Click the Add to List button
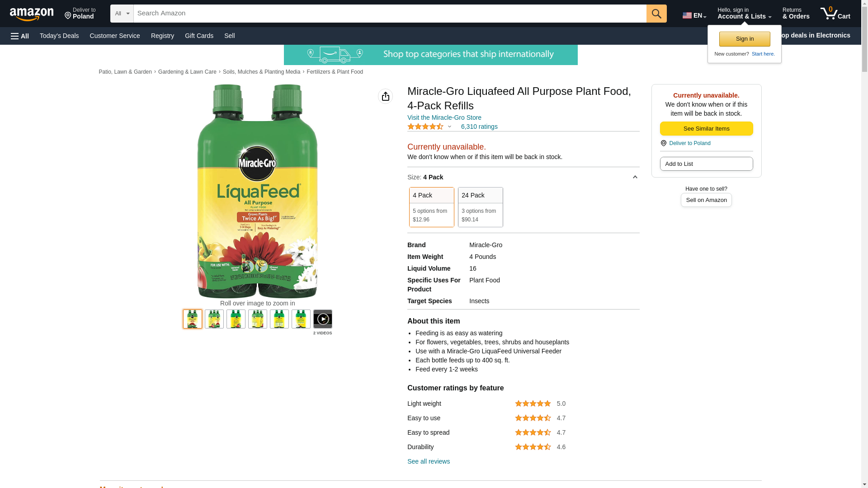This screenshot has width=868, height=488. (706, 164)
